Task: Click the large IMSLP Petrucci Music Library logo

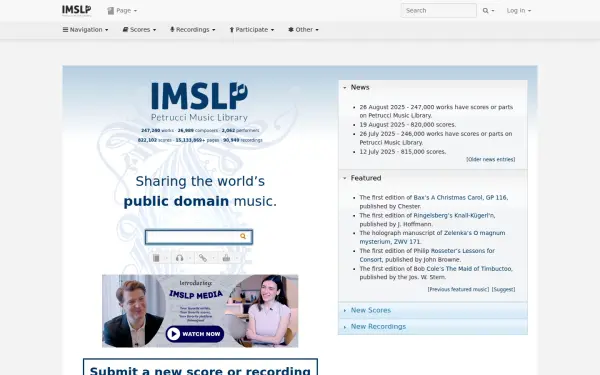Action: [x=199, y=101]
